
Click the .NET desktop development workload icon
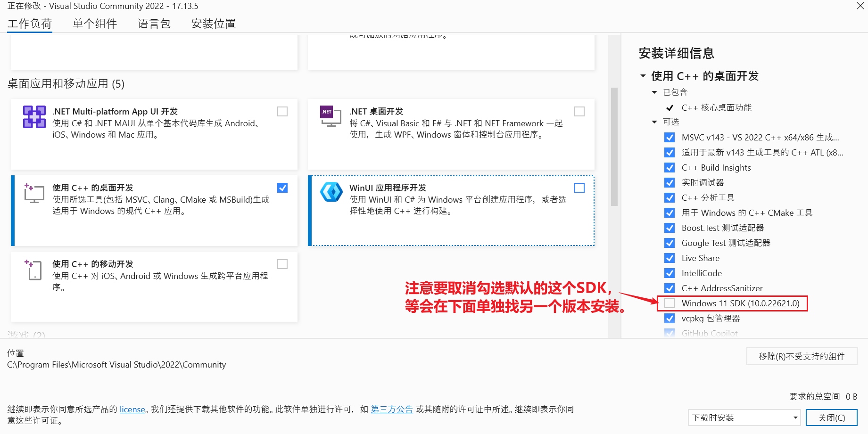point(331,116)
